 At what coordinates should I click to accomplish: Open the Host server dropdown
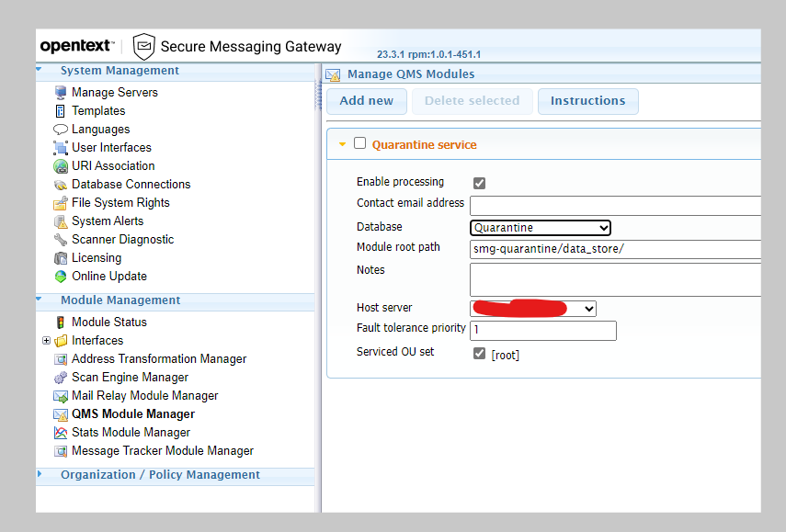[x=532, y=309]
